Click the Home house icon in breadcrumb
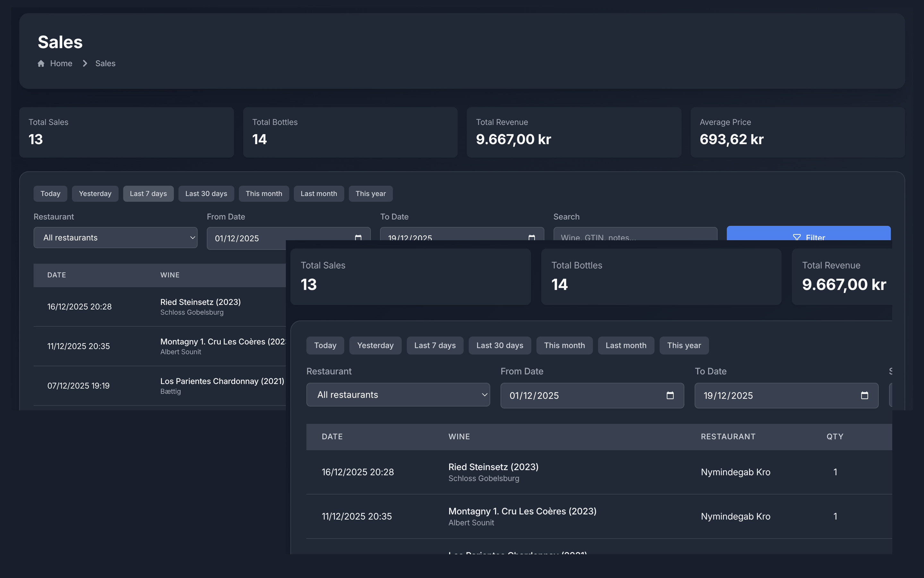 (41, 64)
